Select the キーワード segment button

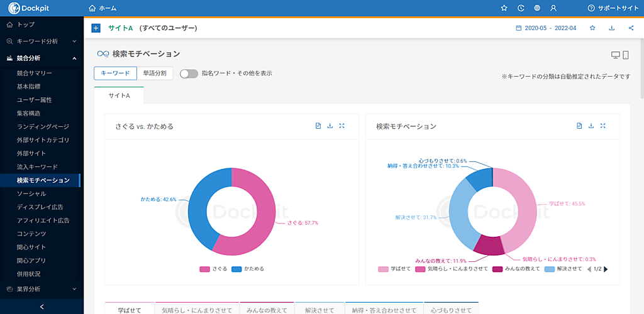(x=115, y=73)
